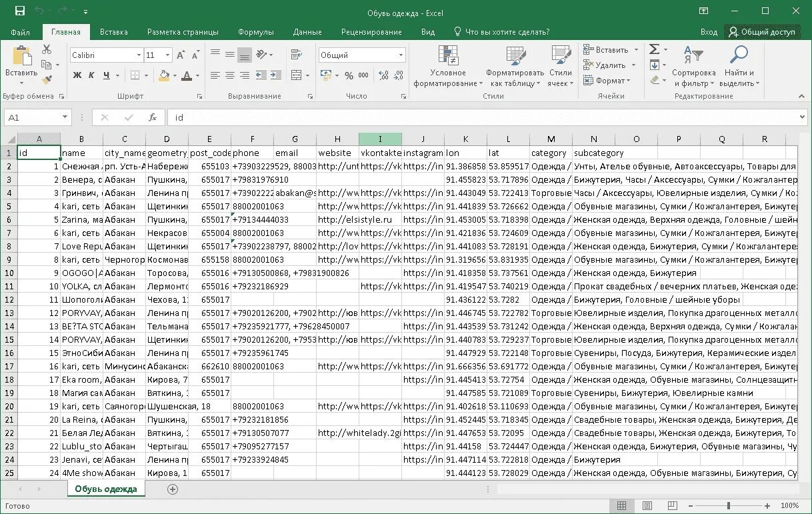Switch to the Данные tab

tap(307, 32)
